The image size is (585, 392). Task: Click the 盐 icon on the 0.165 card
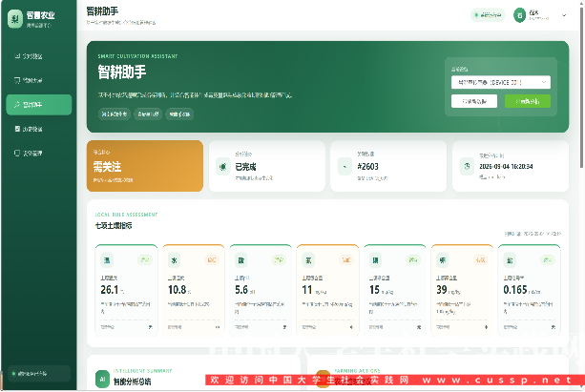510,260
